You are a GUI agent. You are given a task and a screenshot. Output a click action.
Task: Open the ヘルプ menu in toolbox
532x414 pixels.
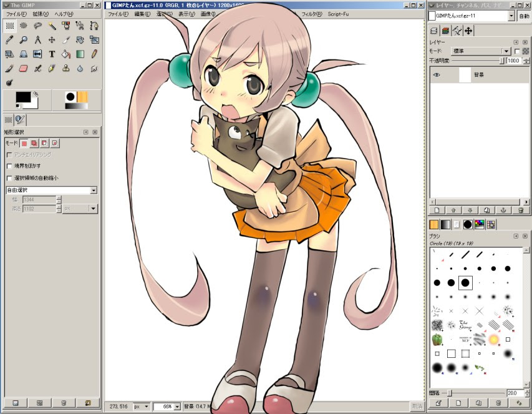64,14
